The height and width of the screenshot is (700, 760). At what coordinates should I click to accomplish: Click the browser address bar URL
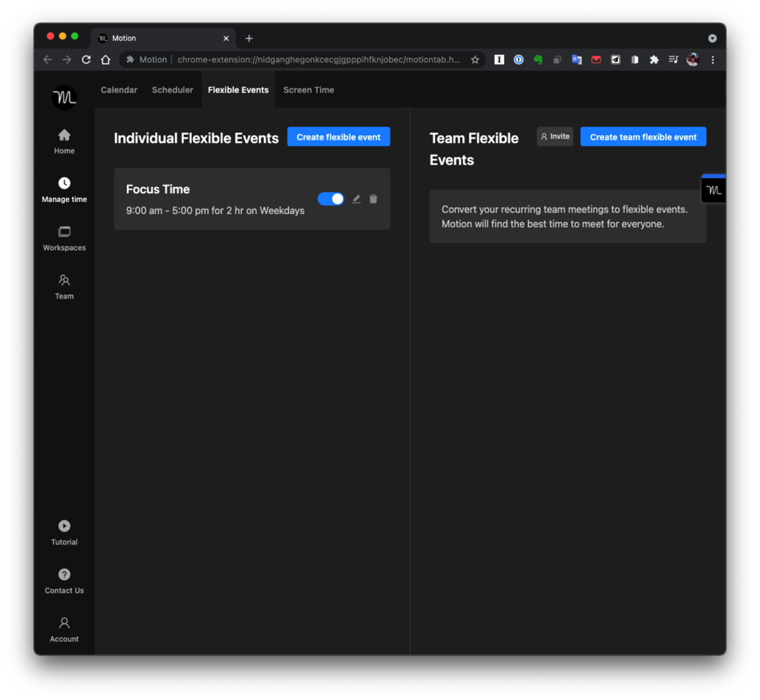(319, 59)
